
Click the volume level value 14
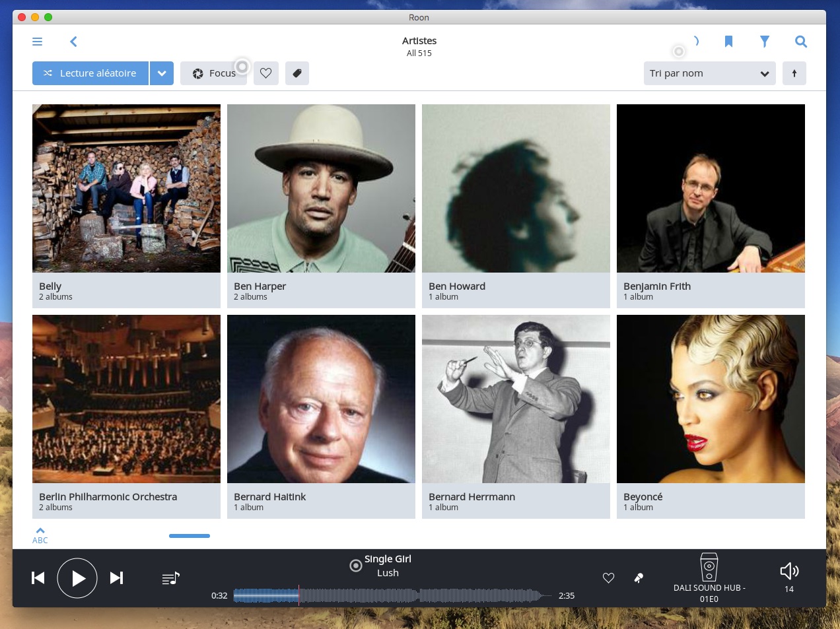tap(789, 589)
